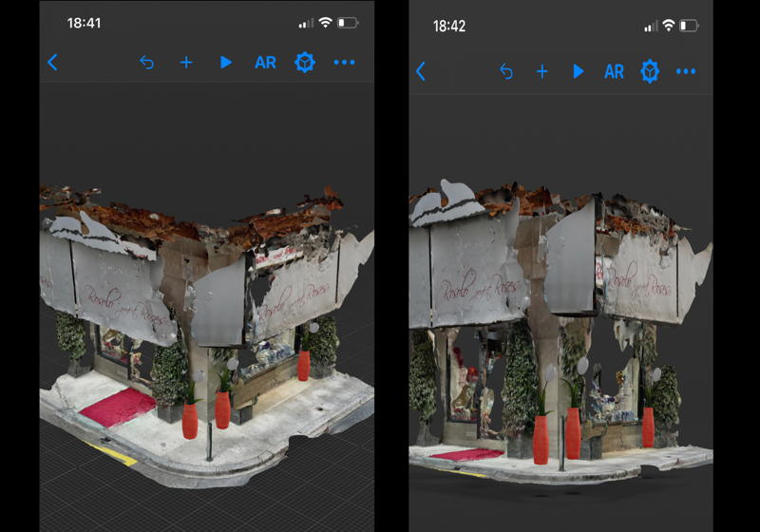
Task: Enable AR mode on the 18:41 screen
Action: click(265, 63)
